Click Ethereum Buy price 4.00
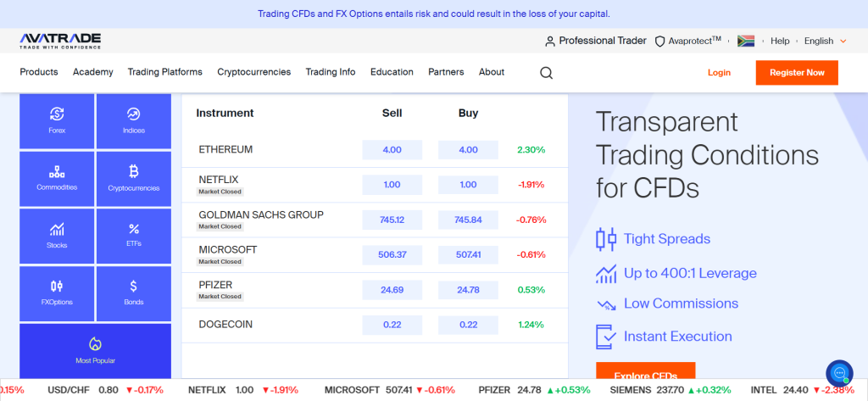868x401 pixels. (468, 149)
